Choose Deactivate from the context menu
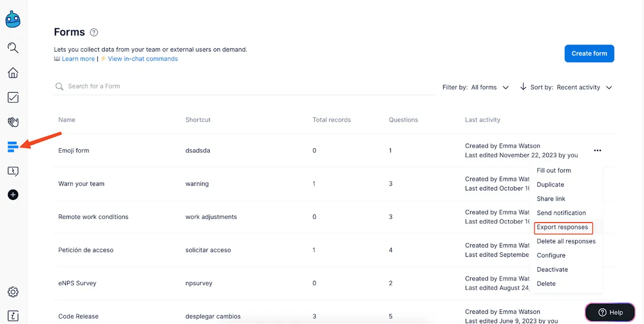Image resolution: width=644 pixels, height=324 pixels. [x=552, y=269]
